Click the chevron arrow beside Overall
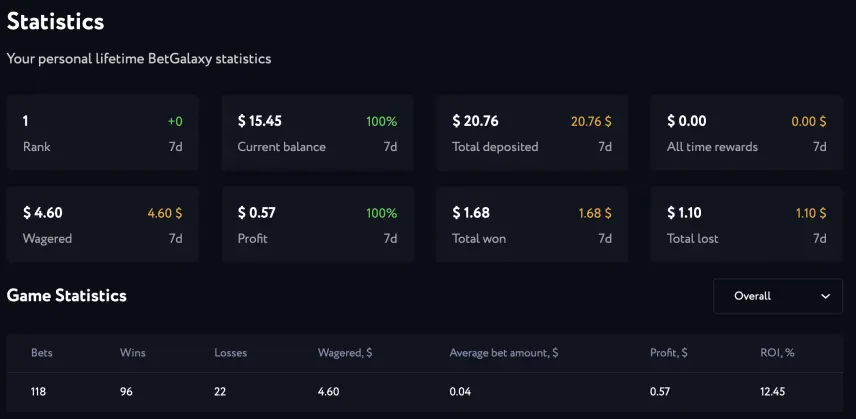Image resolution: width=856 pixels, height=419 pixels. (825, 296)
